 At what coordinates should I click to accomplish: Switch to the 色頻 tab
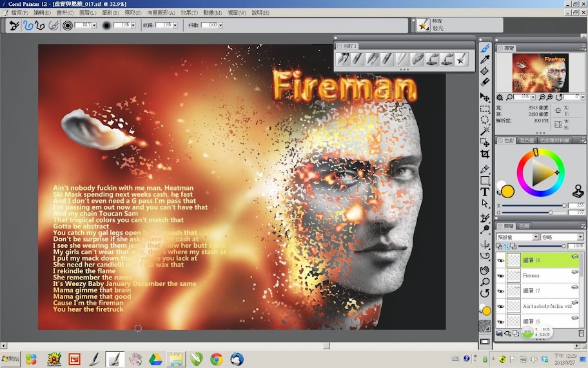[524, 226]
